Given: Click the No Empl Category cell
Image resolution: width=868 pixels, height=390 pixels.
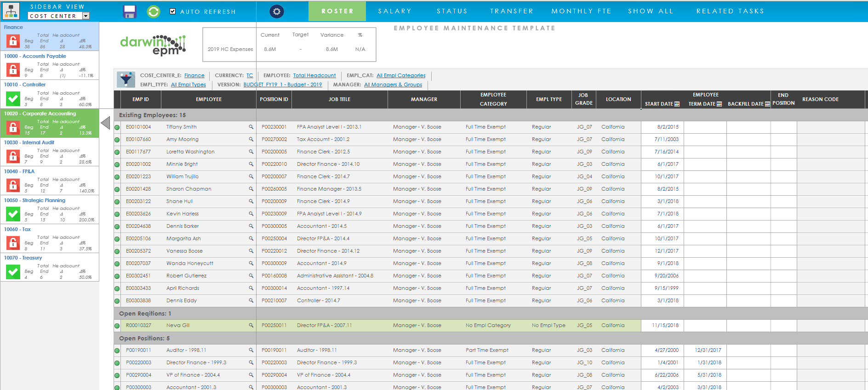Looking at the screenshot, I should click(x=488, y=325).
